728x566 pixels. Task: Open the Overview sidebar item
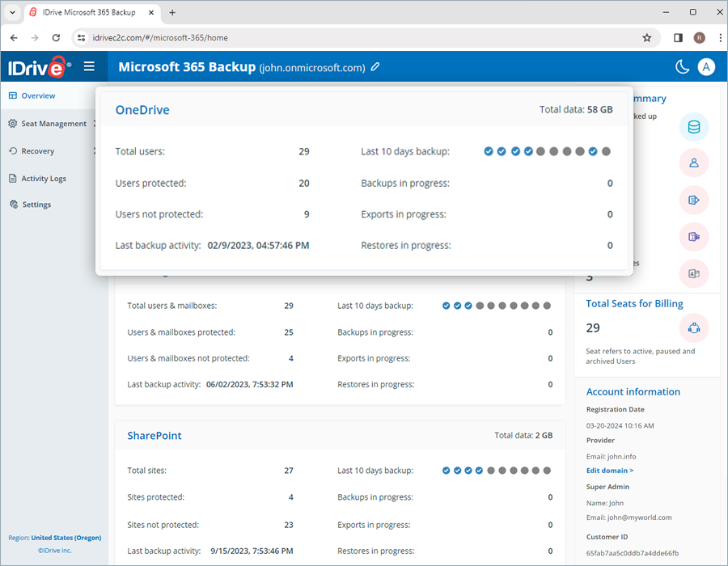click(x=38, y=95)
